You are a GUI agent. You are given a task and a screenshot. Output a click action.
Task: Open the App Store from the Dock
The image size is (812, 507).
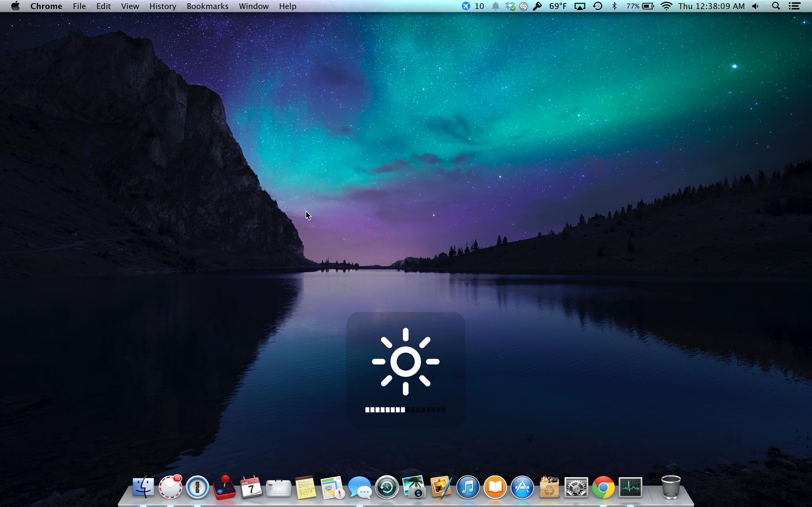[522, 487]
